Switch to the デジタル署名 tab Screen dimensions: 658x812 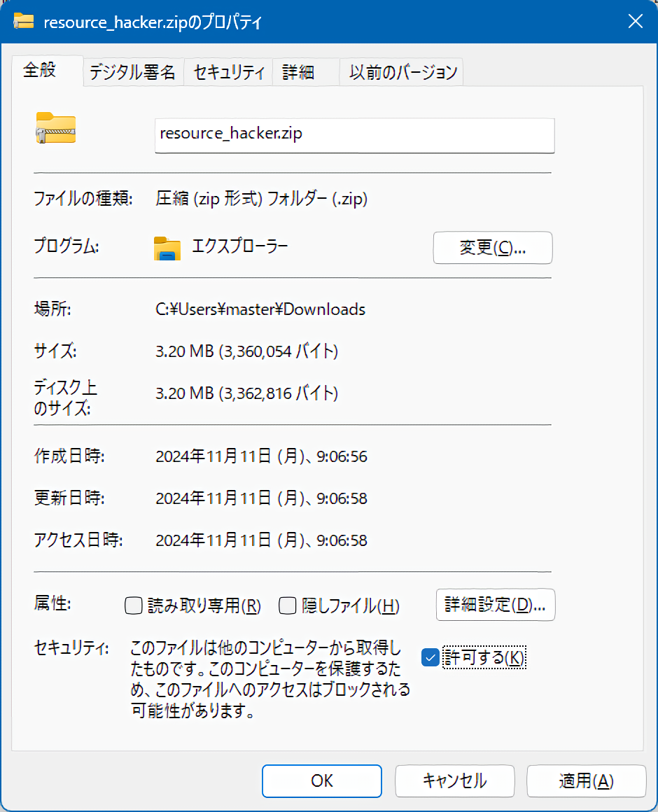coord(133,72)
